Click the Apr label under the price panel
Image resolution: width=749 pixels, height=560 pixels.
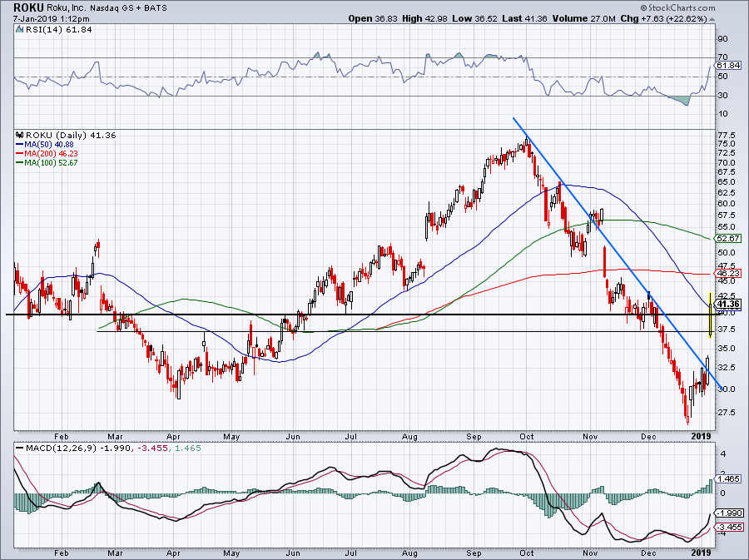[x=173, y=436]
